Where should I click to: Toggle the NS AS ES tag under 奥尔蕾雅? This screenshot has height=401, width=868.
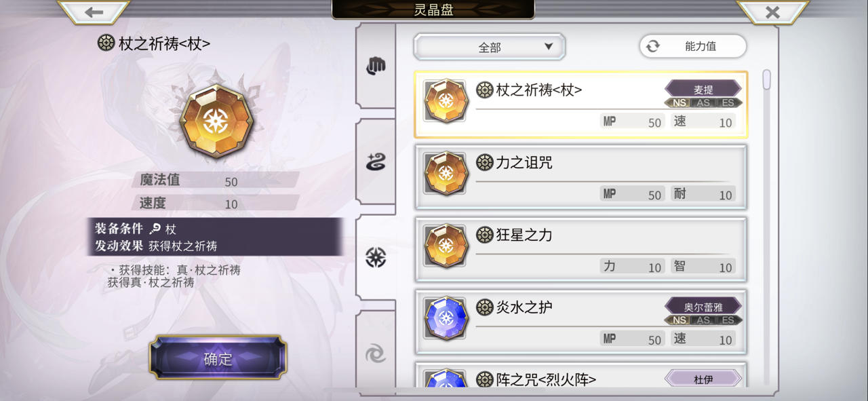(703, 320)
